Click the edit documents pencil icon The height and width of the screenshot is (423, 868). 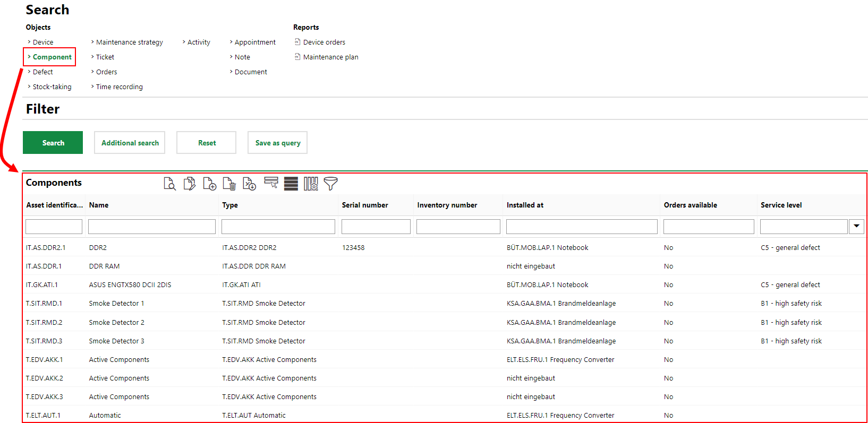[x=189, y=184]
